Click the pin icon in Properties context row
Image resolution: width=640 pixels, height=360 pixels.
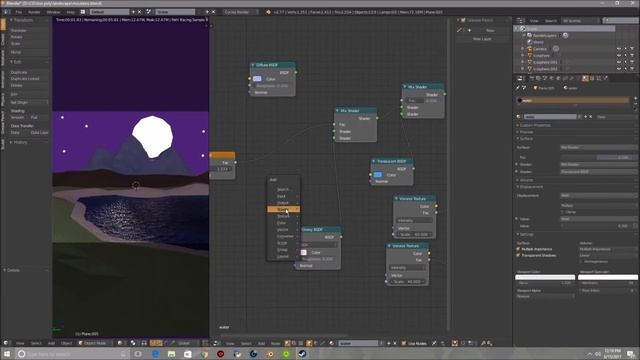518,88
